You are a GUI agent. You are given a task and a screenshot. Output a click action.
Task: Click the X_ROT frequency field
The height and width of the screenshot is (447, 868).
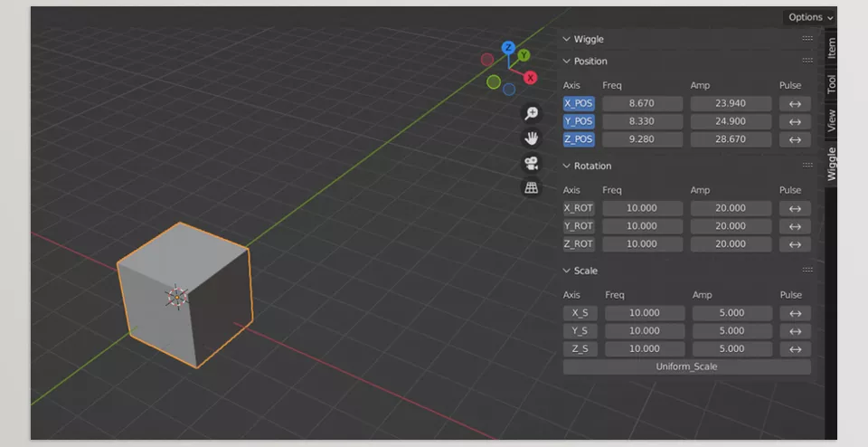coord(642,208)
